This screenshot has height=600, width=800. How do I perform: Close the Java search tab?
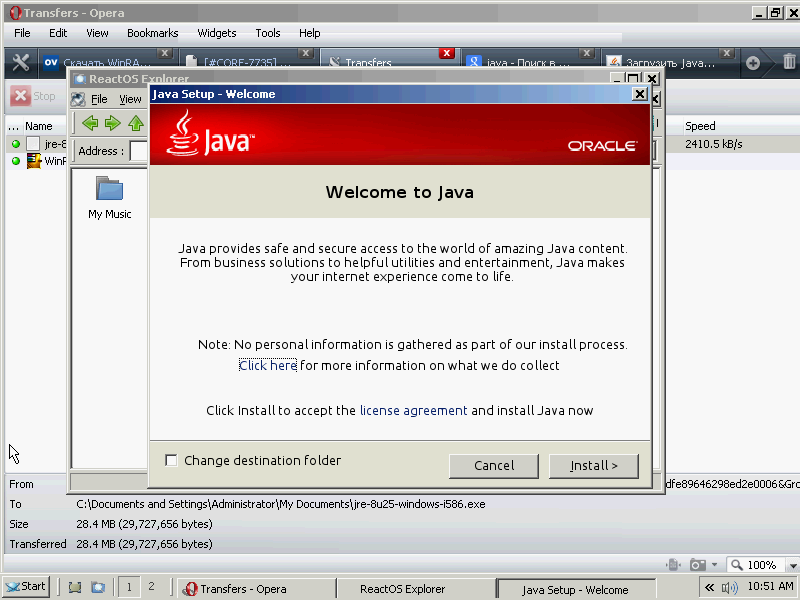(587, 53)
